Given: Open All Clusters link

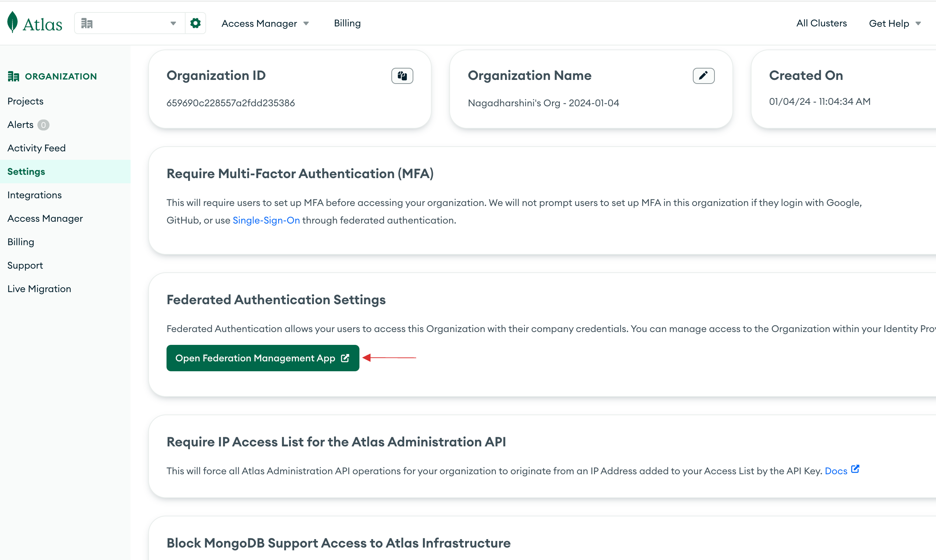Looking at the screenshot, I should [821, 23].
